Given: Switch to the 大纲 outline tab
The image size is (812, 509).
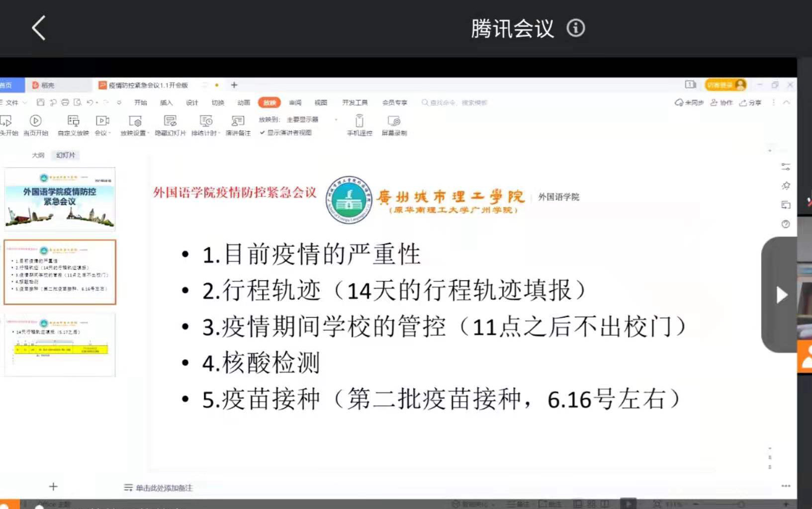Looking at the screenshot, I should click(x=38, y=155).
